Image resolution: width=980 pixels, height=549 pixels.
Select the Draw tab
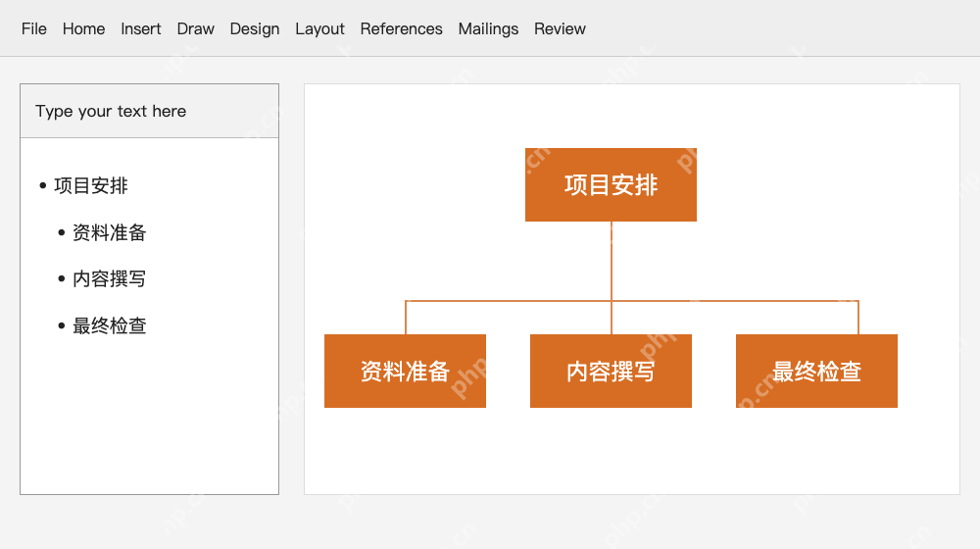(196, 28)
